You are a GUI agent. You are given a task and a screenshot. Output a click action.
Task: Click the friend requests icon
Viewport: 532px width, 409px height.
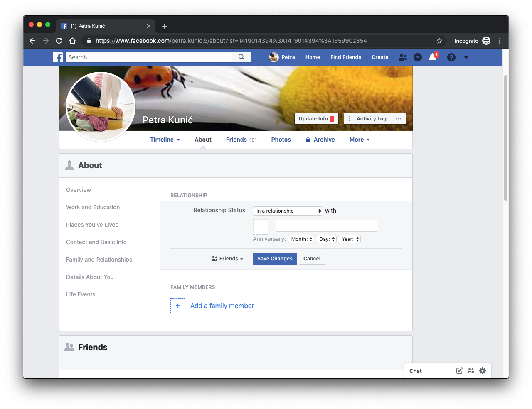402,57
